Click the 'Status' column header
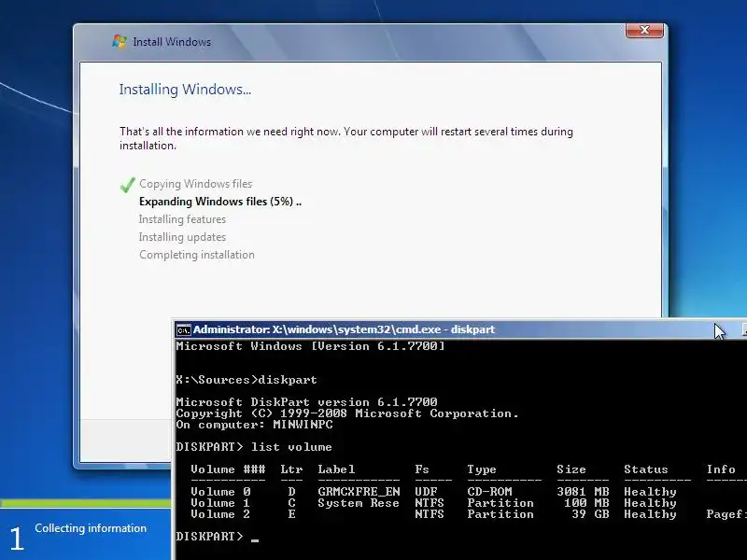747x560 pixels. coord(646,469)
